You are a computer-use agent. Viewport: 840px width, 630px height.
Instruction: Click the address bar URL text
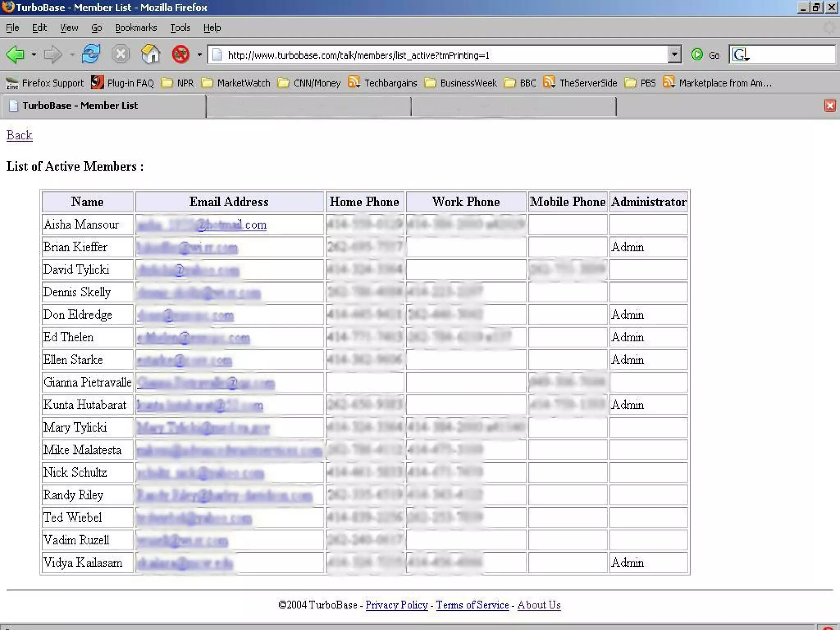click(358, 55)
